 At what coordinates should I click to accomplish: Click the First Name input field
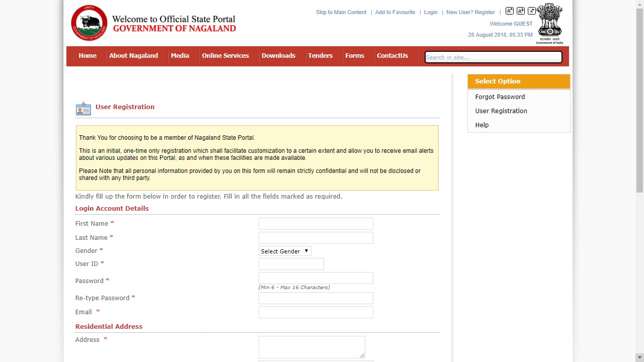315,223
